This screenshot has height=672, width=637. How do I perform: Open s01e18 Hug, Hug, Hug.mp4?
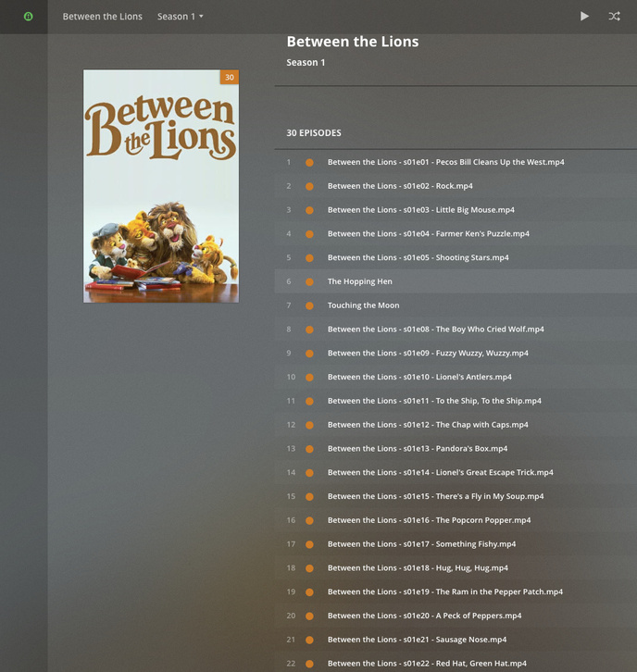click(418, 567)
